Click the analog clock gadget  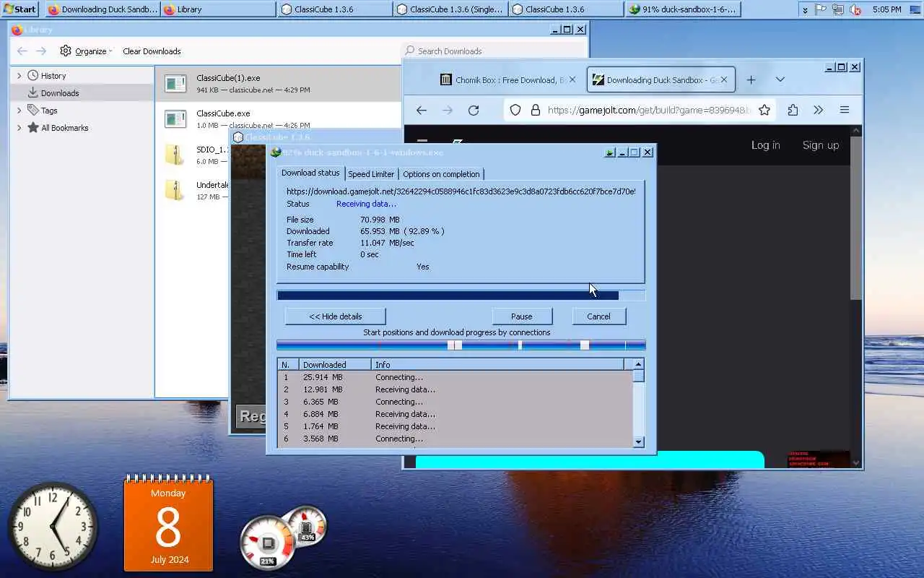pyautogui.click(x=53, y=526)
